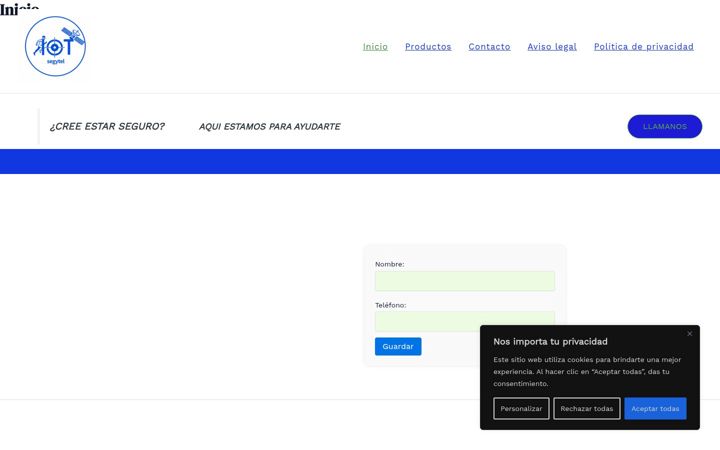The width and height of the screenshot is (720, 450).
Task: Click AQUI ESTAMOS PARA AYUDARTE text
Action: coord(270,126)
